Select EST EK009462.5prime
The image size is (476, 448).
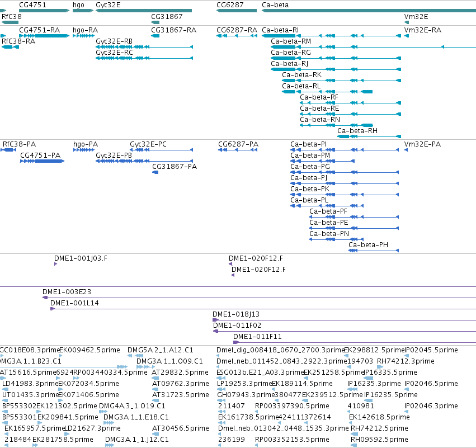[x=89, y=350]
